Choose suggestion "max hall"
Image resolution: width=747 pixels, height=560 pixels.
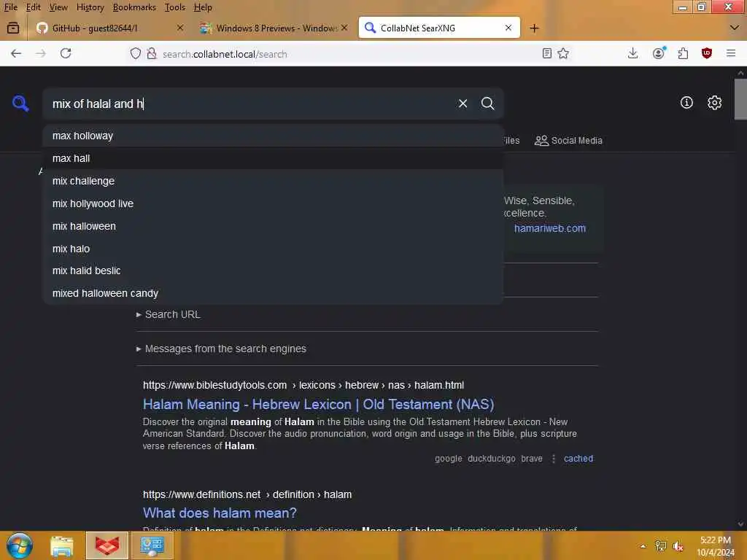tap(273, 158)
